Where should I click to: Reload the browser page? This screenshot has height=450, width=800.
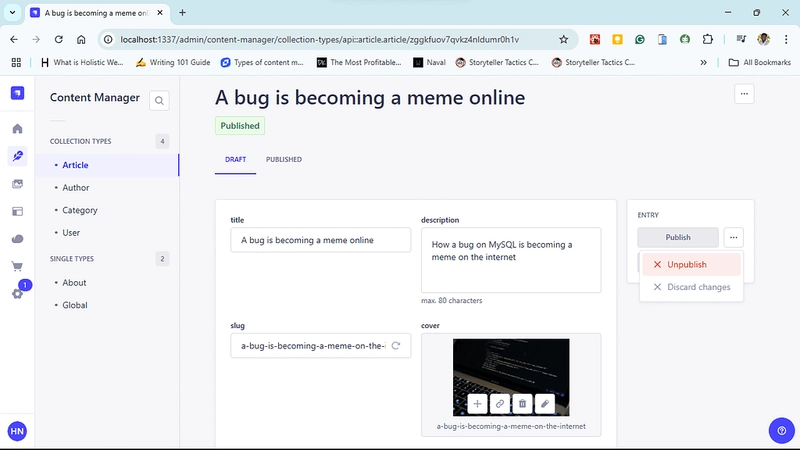(x=59, y=39)
